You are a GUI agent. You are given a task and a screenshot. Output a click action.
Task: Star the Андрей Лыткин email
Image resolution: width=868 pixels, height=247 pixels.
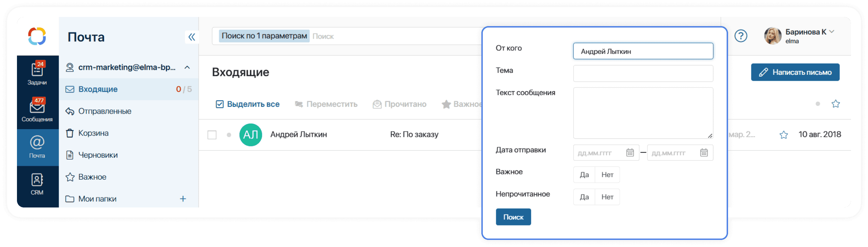[x=784, y=135]
